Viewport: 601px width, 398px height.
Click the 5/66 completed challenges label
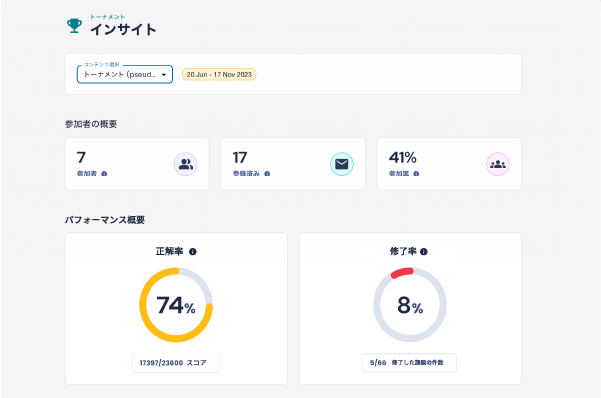409,362
